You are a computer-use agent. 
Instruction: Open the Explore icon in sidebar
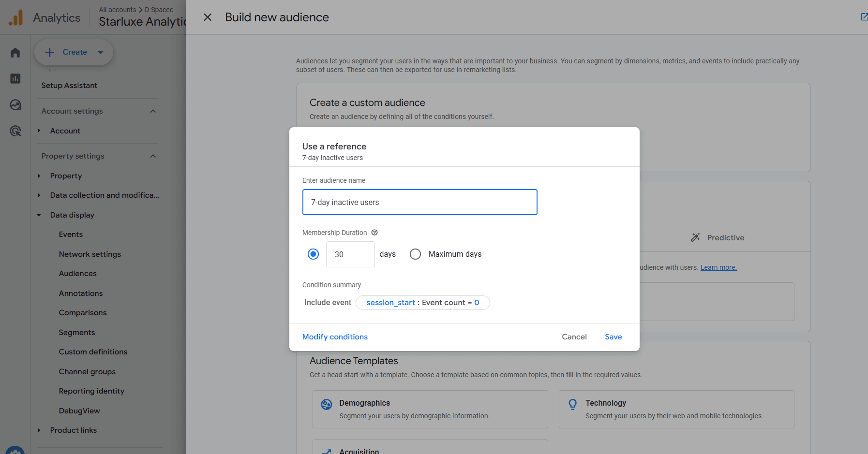coord(15,104)
